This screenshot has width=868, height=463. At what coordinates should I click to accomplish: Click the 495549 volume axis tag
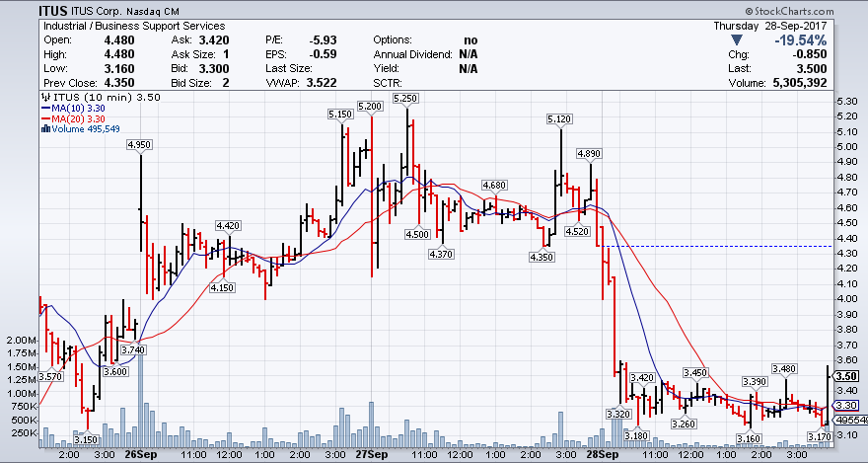click(x=850, y=420)
